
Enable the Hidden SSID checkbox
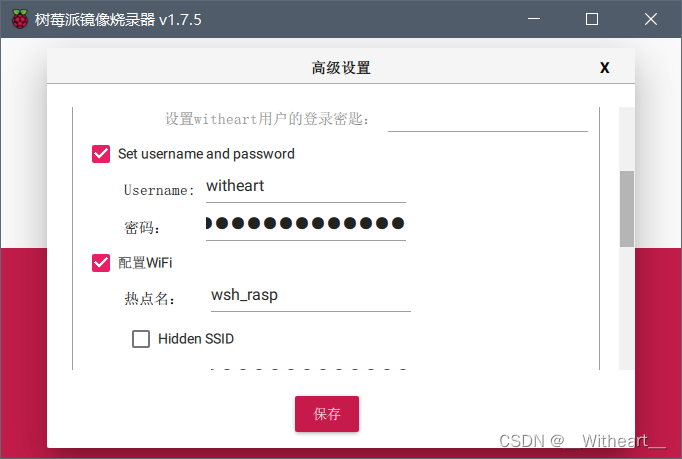point(141,338)
